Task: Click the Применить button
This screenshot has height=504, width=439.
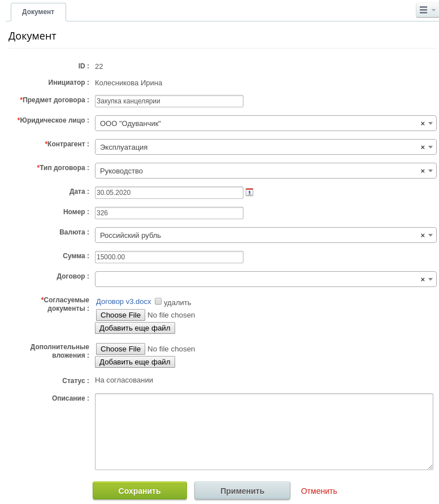Action: [x=242, y=491]
